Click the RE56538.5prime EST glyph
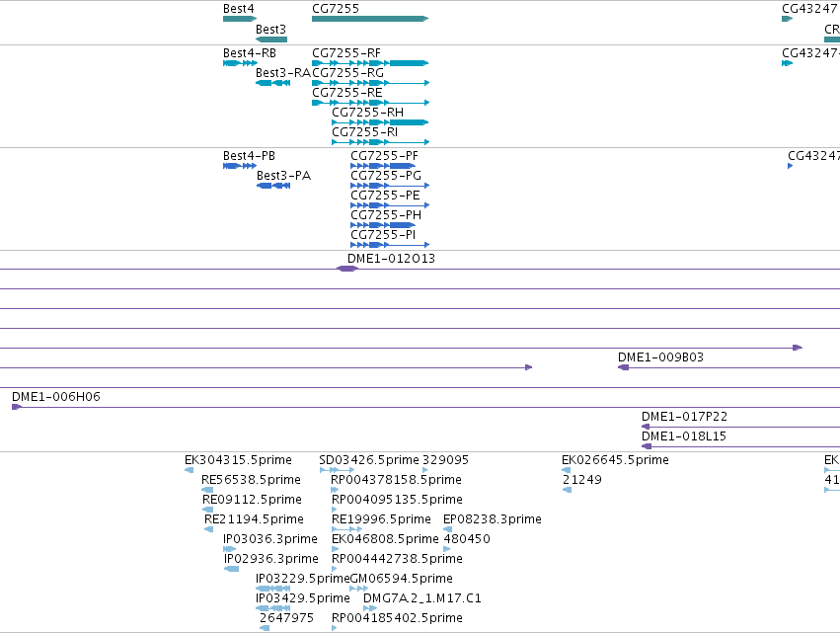Screen dimensions: 840x633 (x=207, y=490)
